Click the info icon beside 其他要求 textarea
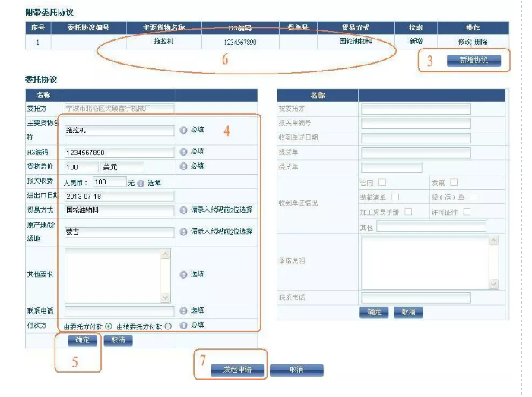The width and height of the screenshot is (532, 397). tap(183, 275)
